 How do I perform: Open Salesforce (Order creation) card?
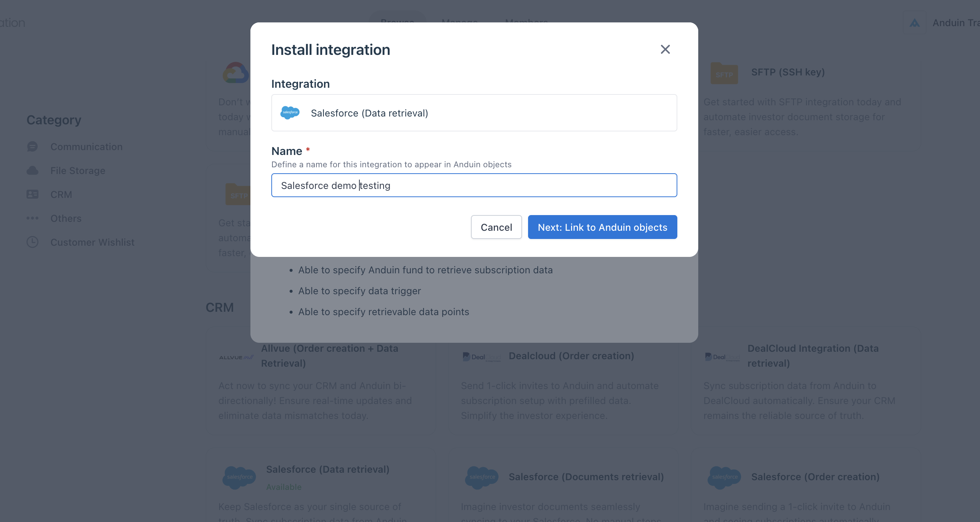[x=815, y=477]
